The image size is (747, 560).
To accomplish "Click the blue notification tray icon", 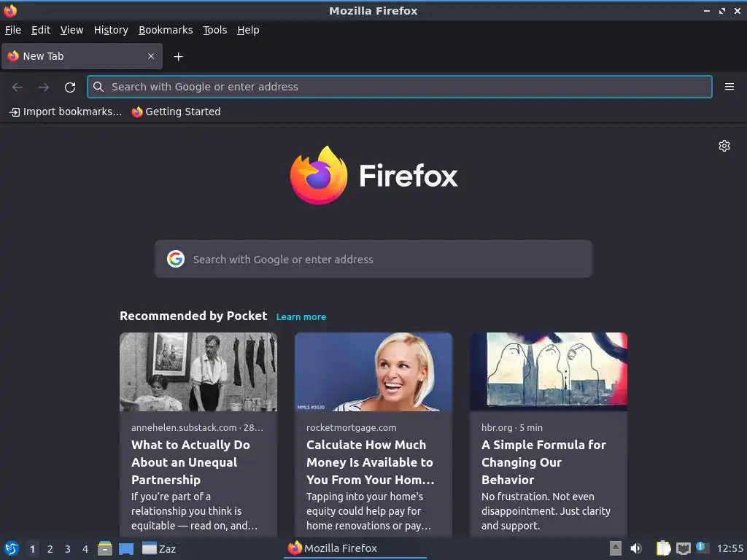I will tap(701, 547).
